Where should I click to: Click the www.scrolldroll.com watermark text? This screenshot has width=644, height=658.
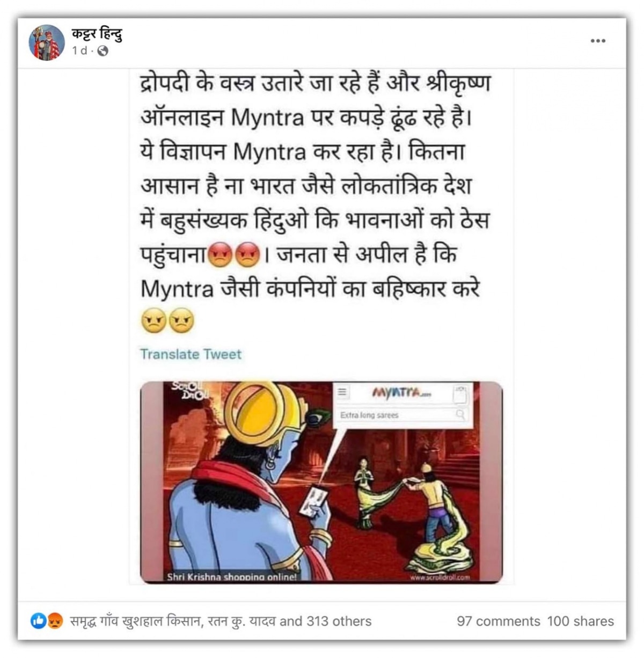[x=440, y=577]
